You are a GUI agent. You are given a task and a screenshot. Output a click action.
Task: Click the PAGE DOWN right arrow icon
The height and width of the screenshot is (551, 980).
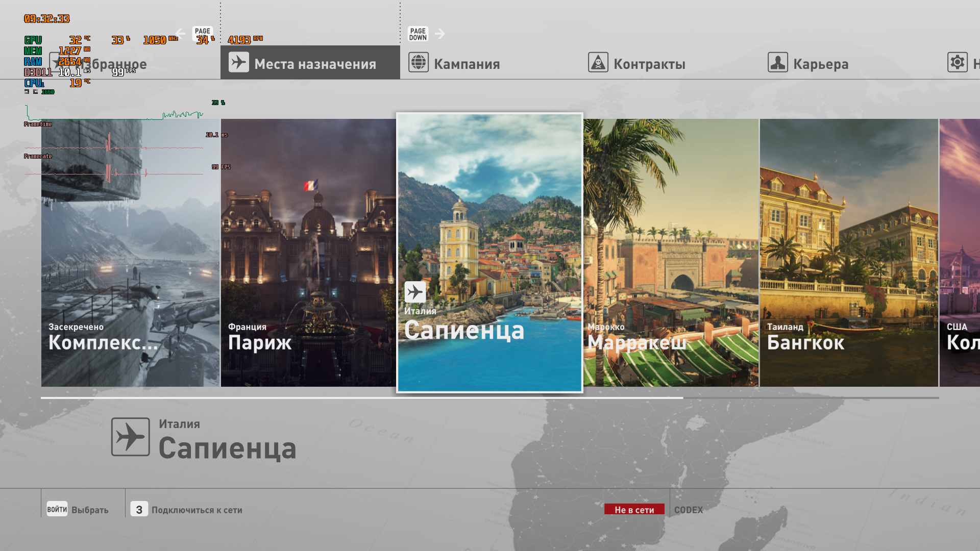coord(440,34)
